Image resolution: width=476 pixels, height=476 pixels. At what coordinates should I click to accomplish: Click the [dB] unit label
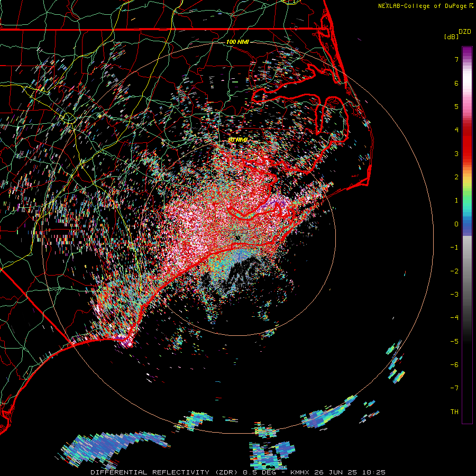[452, 36]
